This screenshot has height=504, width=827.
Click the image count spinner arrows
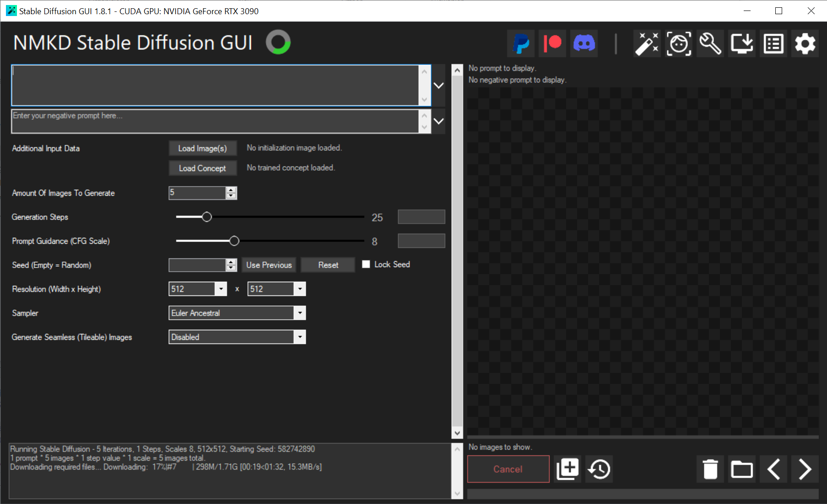click(232, 193)
